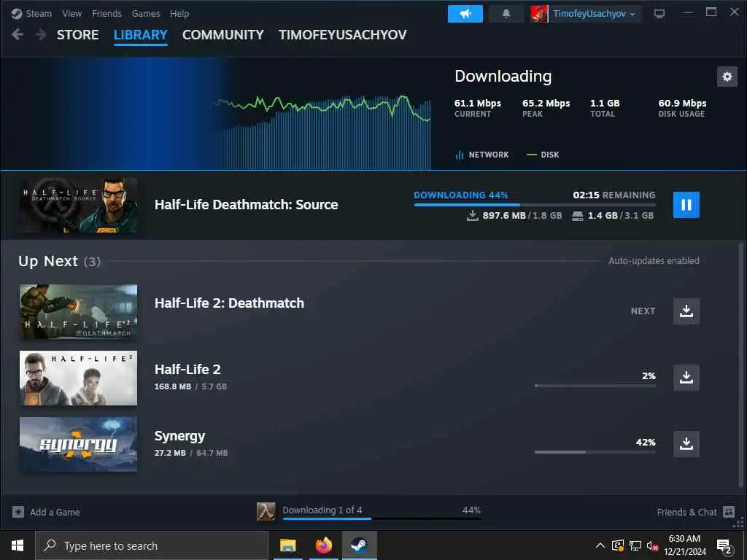747x560 pixels.
Task: Click the Half-Life lambda icon in status bar
Action: 266,512
